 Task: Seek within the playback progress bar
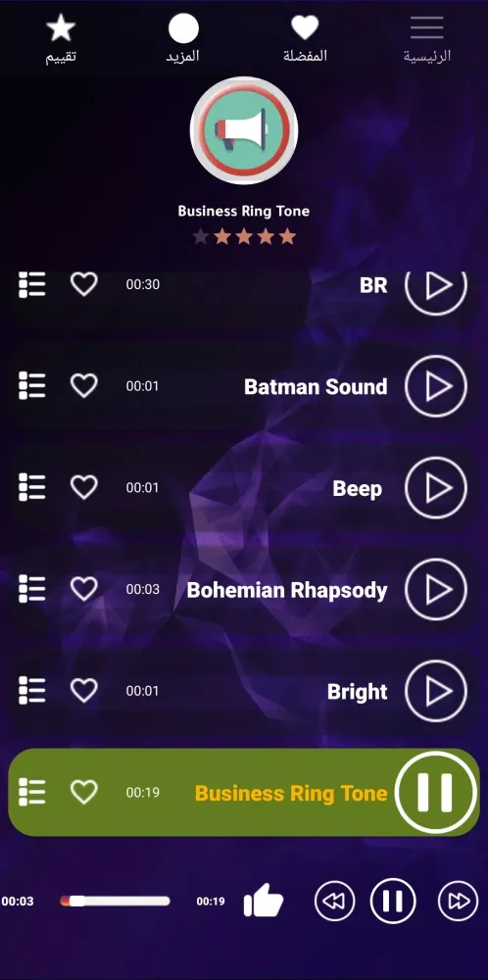pos(115,902)
